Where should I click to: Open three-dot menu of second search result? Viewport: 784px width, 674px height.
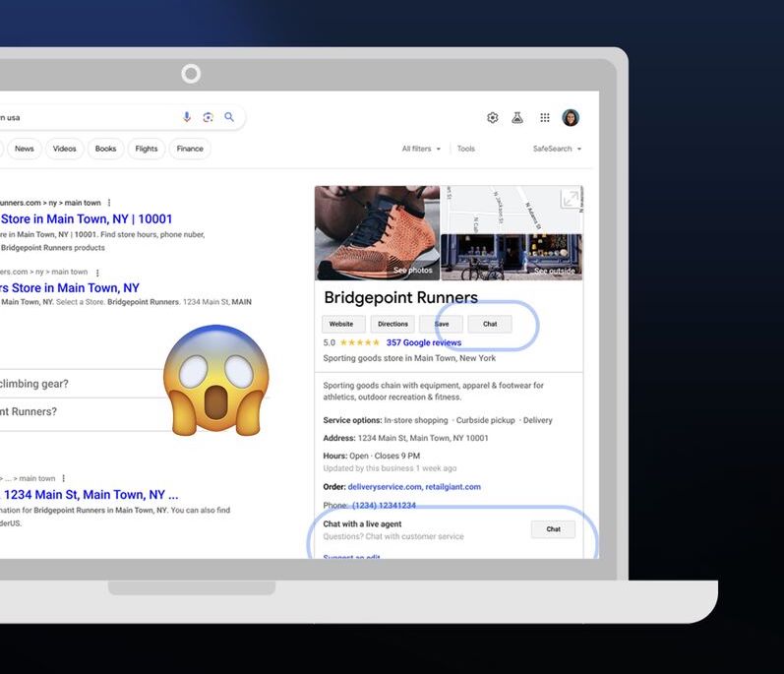97,273
